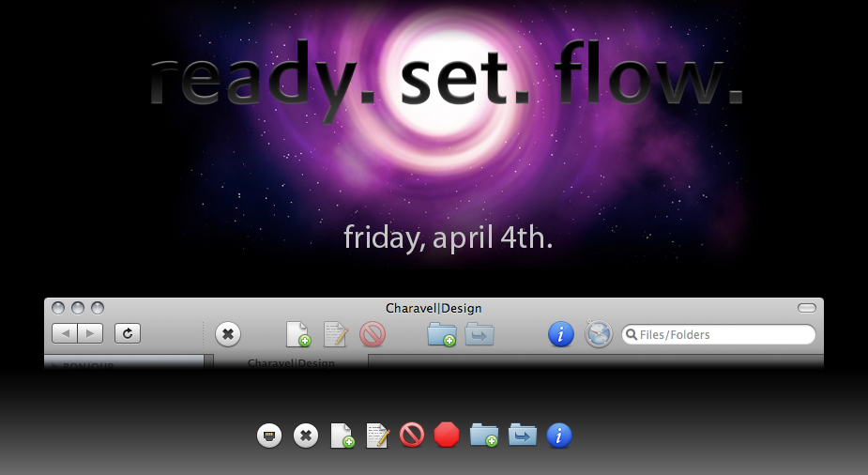
Task: Click the magnifying glass in the search field
Action: click(x=632, y=334)
